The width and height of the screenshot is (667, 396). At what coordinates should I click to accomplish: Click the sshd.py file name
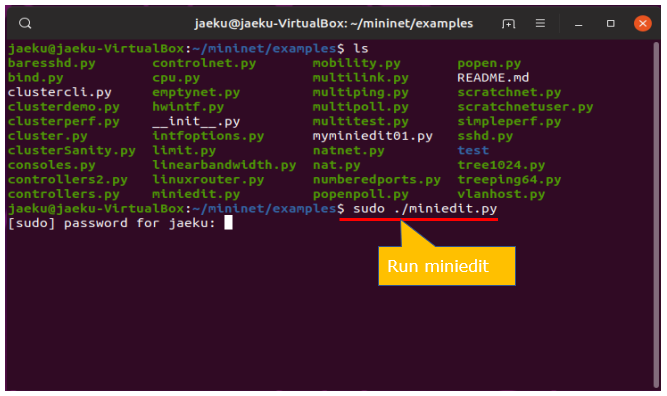(x=485, y=136)
